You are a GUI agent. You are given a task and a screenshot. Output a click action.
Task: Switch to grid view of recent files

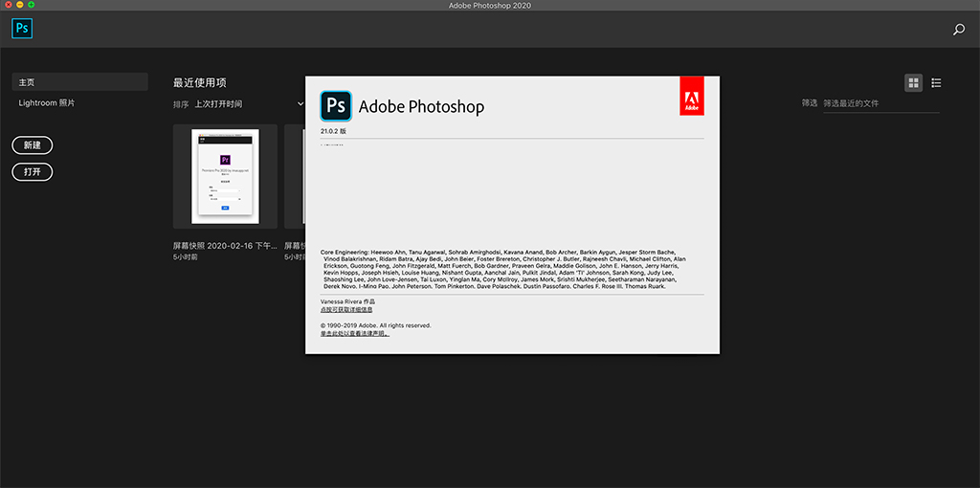click(913, 82)
